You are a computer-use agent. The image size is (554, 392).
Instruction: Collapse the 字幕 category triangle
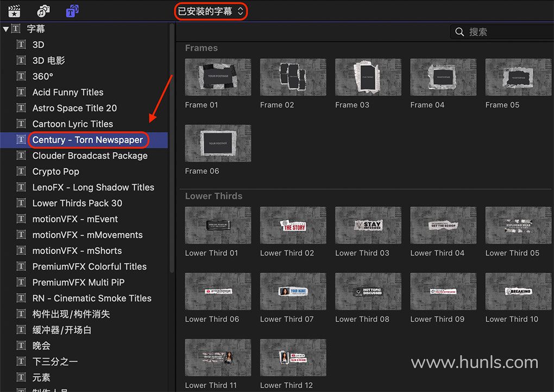[5, 29]
